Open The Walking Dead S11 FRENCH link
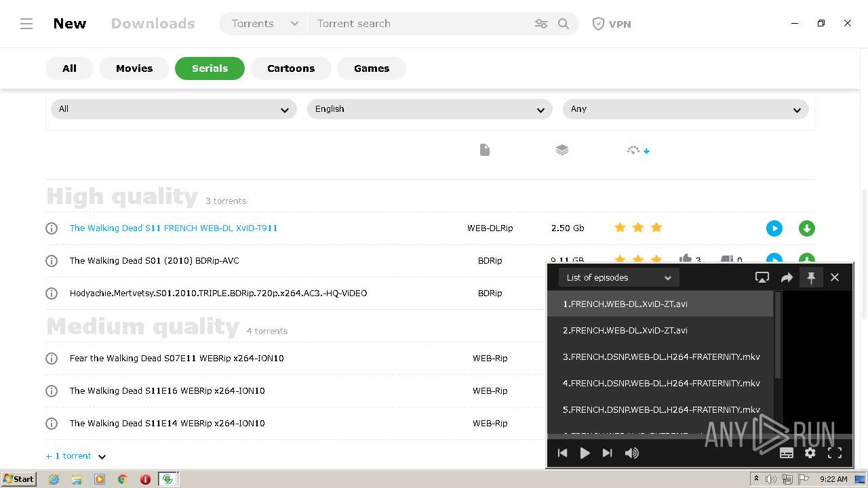868x488 pixels. (x=174, y=228)
